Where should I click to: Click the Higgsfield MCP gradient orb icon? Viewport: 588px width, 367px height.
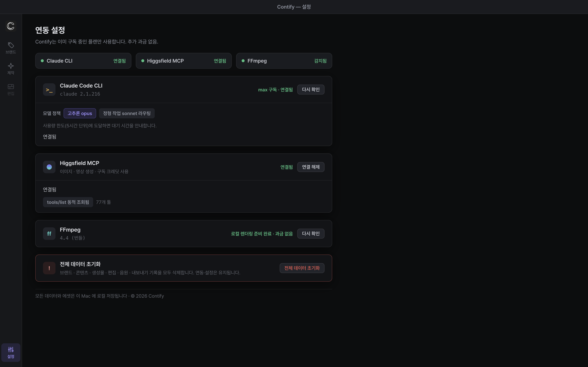tap(49, 167)
